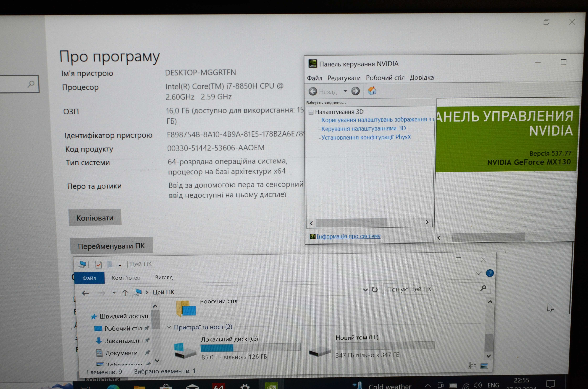Image resolution: width=588 pixels, height=389 pixels.
Task: Go back using Explorer's left arrow
Action: point(85,293)
